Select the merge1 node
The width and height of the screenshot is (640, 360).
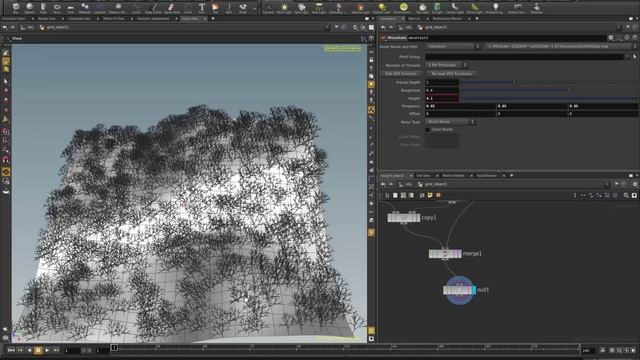click(445, 254)
